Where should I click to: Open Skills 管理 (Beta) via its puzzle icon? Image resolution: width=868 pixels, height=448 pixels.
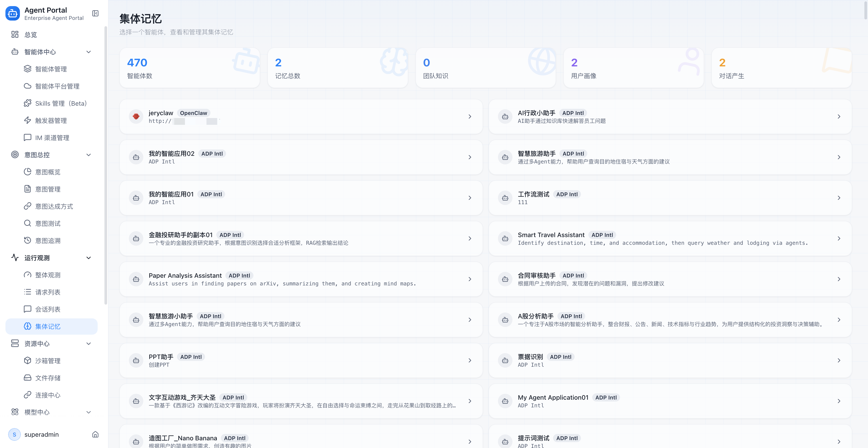28,103
